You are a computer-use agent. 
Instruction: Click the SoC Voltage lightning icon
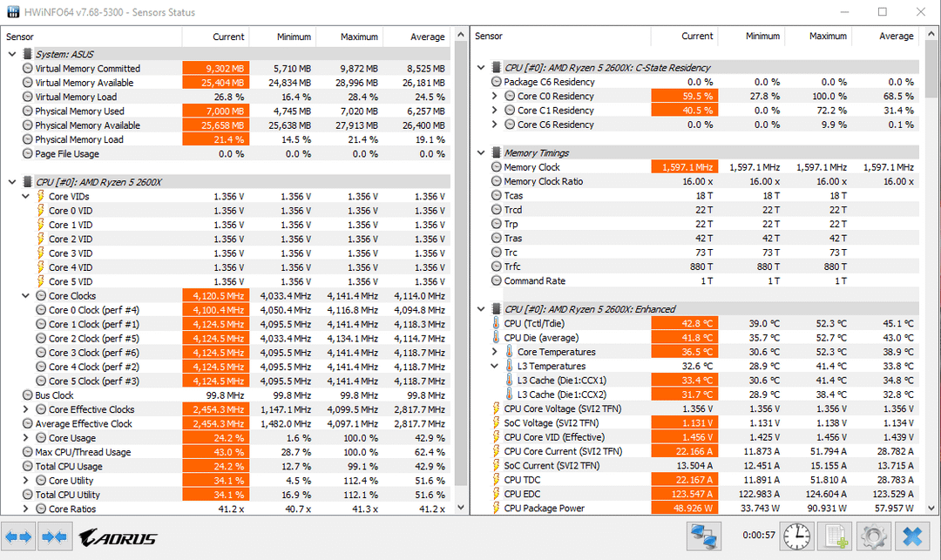[497, 422]
